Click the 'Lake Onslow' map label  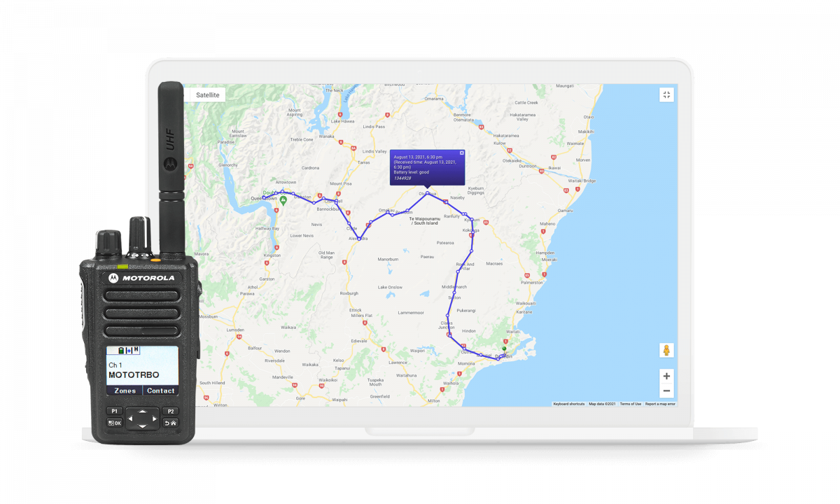pyautogui.click(x=391, y=288)
